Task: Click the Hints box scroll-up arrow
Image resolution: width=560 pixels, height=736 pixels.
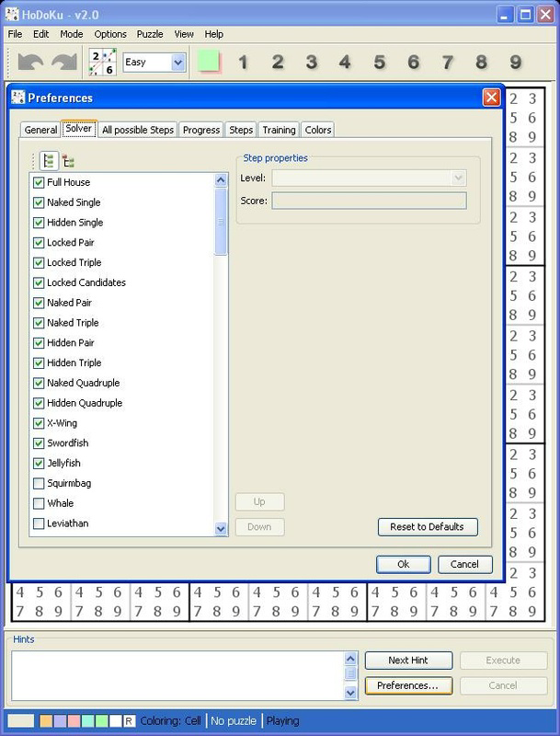Action: click(350, 659)
